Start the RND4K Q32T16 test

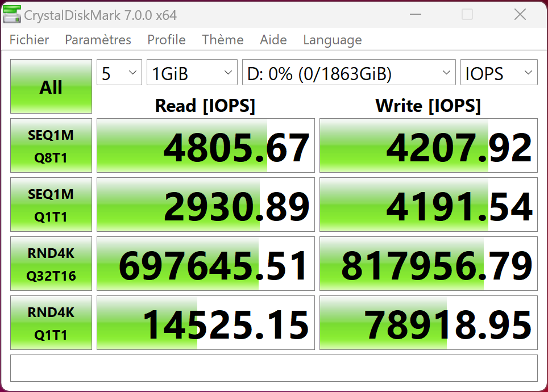(51, 264)
